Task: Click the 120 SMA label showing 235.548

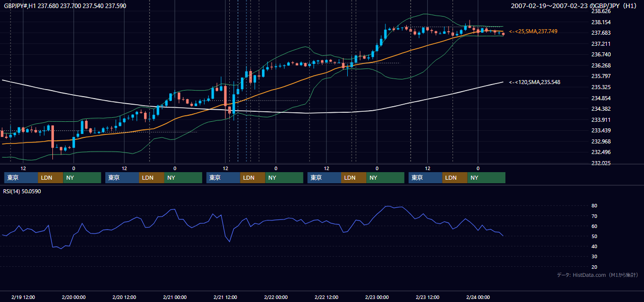Action: coord(535,82)
